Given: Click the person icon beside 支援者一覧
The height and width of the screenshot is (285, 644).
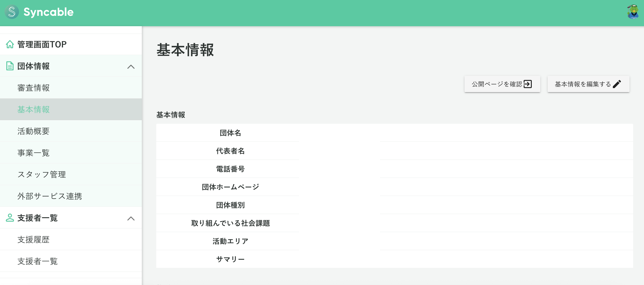Looking at the screenshot, I should pos(9,218).
